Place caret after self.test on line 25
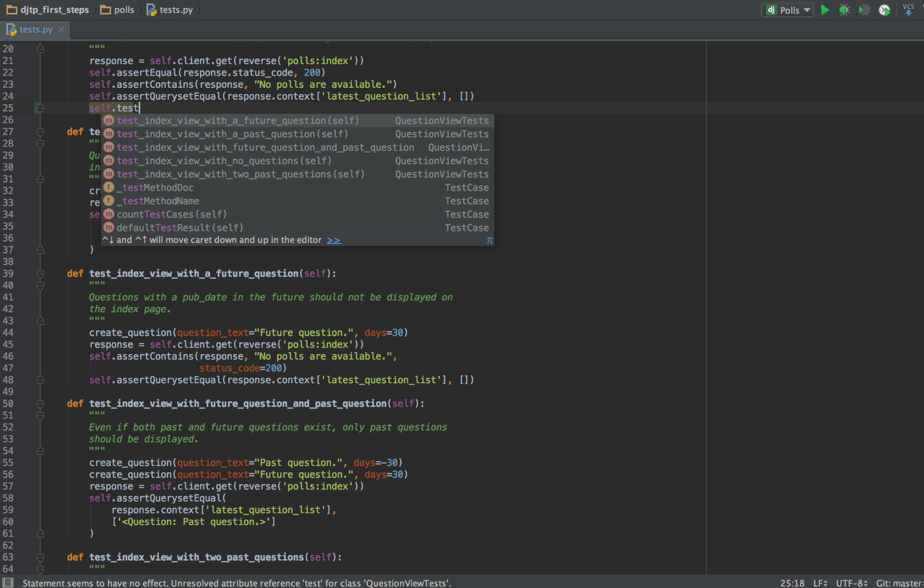Screen dimensions: 924x588 point(139,108)
